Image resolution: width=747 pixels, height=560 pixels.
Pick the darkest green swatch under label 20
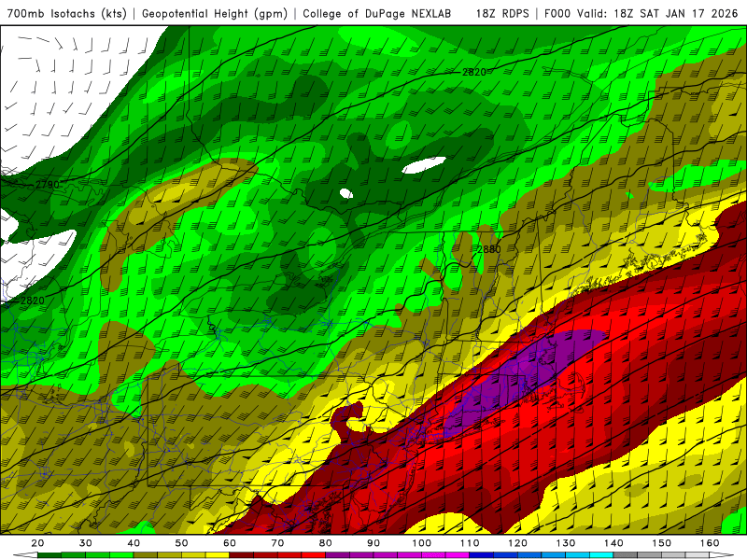(x=49, y=555)
